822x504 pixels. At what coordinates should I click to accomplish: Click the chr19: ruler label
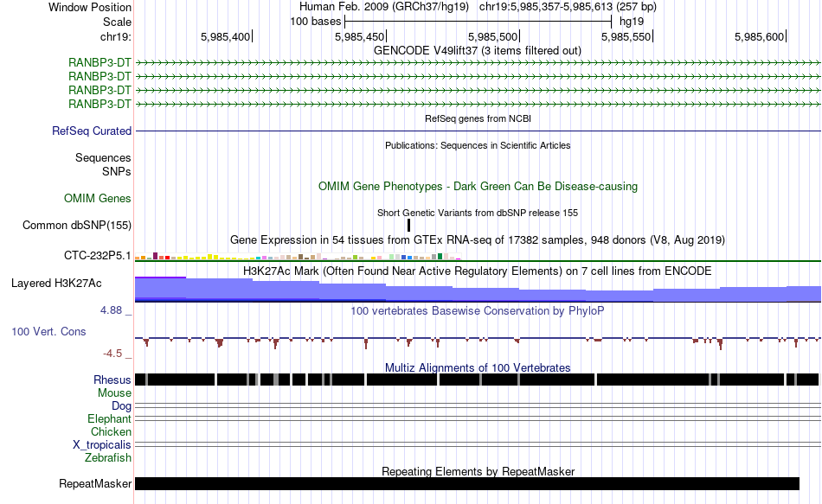[x=115, y=36]
